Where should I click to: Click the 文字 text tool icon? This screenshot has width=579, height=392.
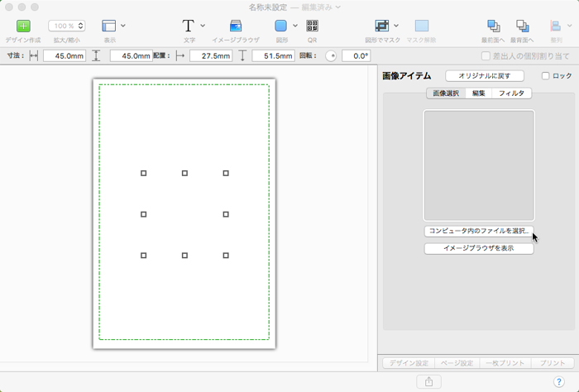(189, 26)
